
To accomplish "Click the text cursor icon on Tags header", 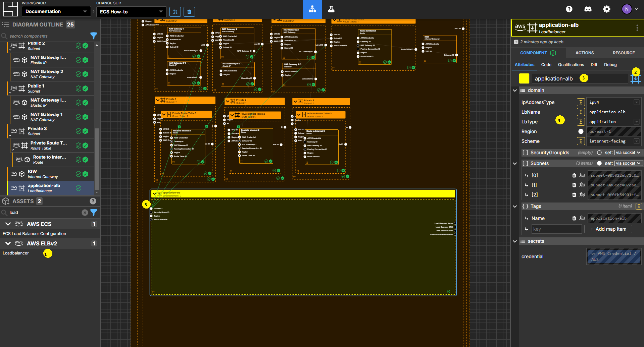I will click(x=639, y=206).
